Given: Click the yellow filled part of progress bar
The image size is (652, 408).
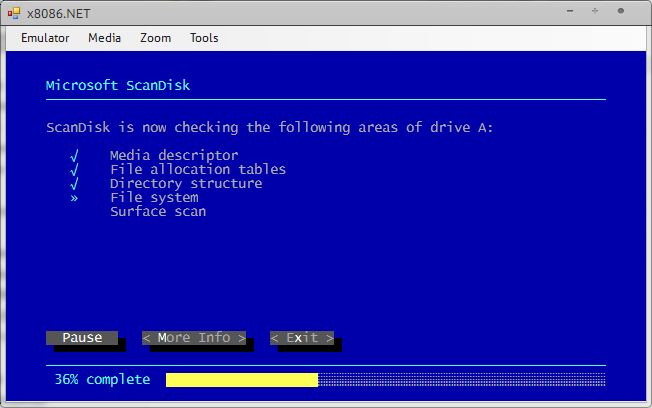Looking at the screenshot, I should (x=241, y=380).
